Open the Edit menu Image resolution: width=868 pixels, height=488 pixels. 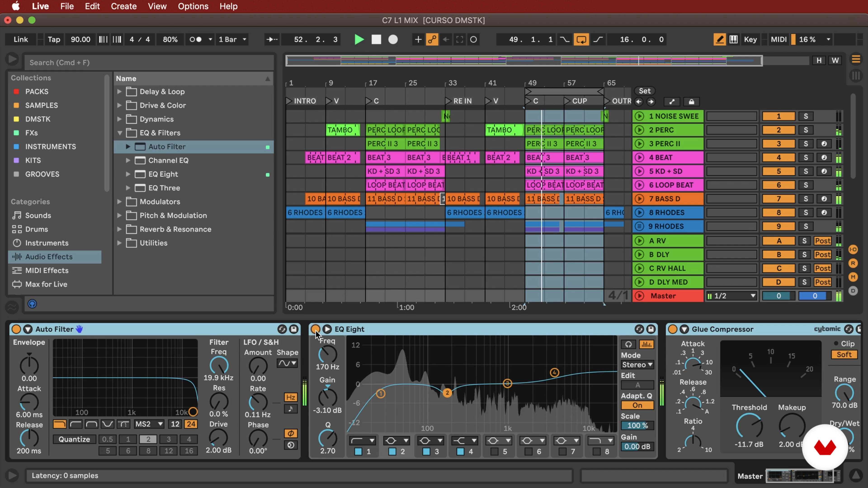pos(92,6)
